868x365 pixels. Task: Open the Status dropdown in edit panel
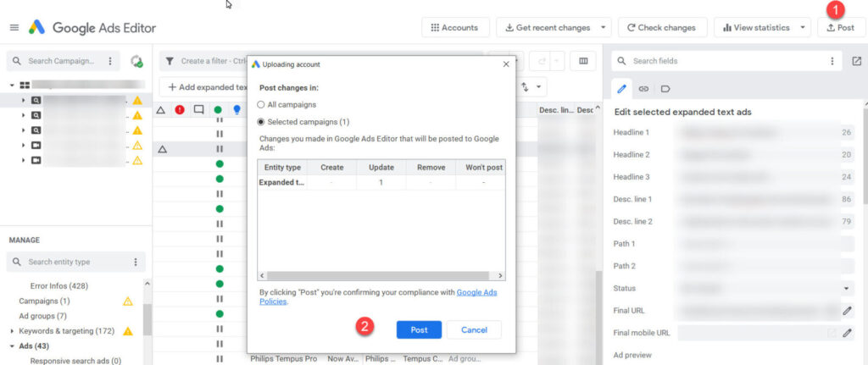[847, 289]
